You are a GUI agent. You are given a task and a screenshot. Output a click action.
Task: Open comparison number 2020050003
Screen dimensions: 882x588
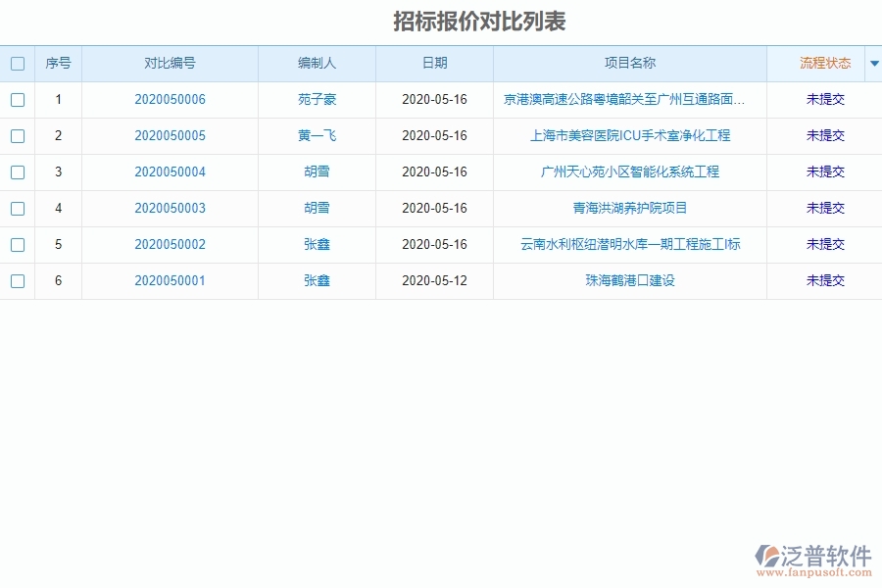170,208
